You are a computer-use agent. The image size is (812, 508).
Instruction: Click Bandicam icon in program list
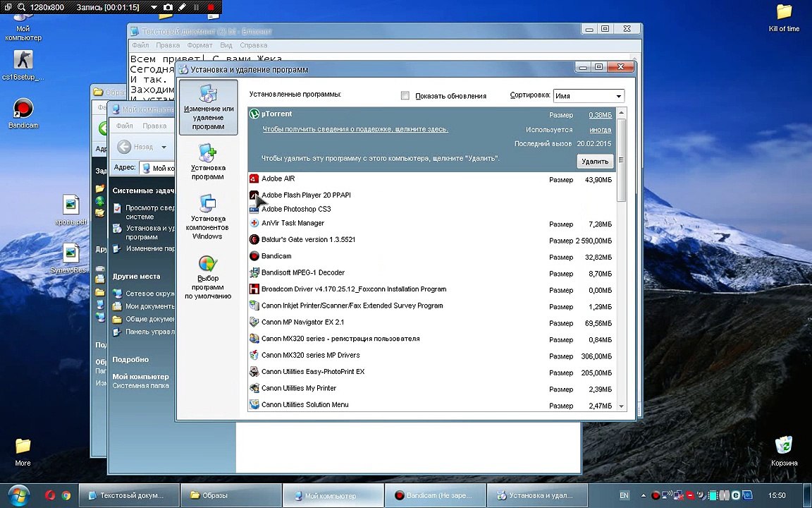pos(254,256)
